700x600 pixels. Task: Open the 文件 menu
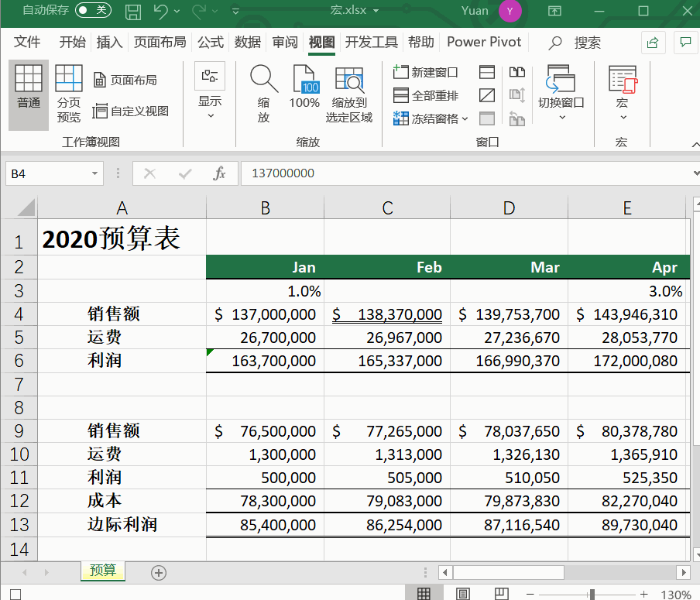[x=27, y=42]
